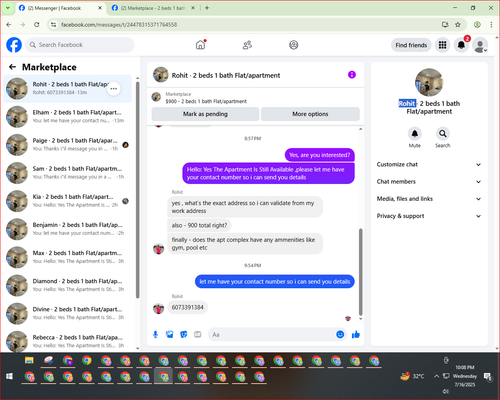Open the Windows notification center icon
This screenshot has height=400, width=500.
488,376
